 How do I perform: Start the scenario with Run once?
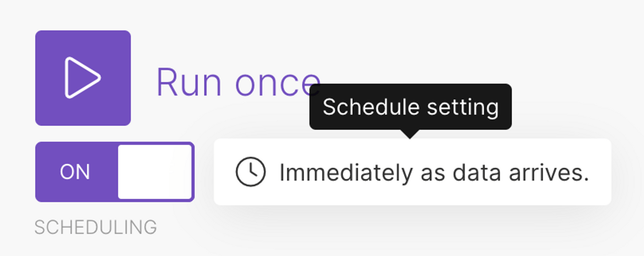(83, 78)
